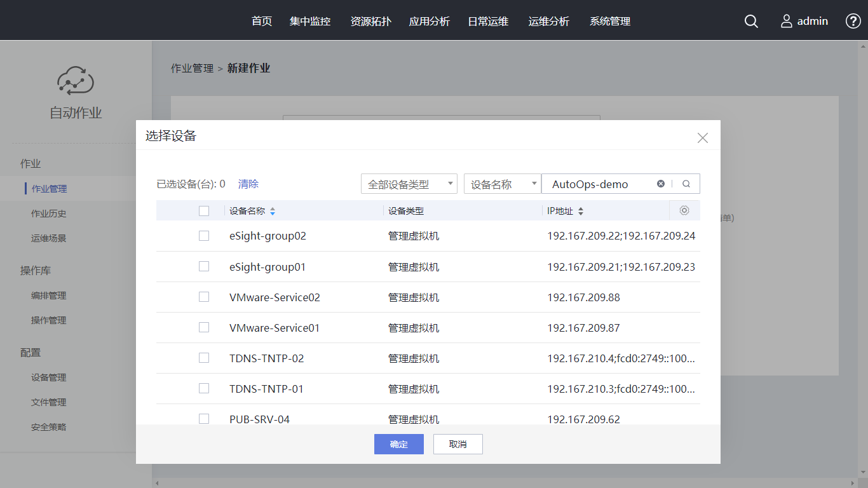Sort by 设备名称 column arrows
Image resolution: width=868 pixels, height=488 pixels.
tap(273, 211)
